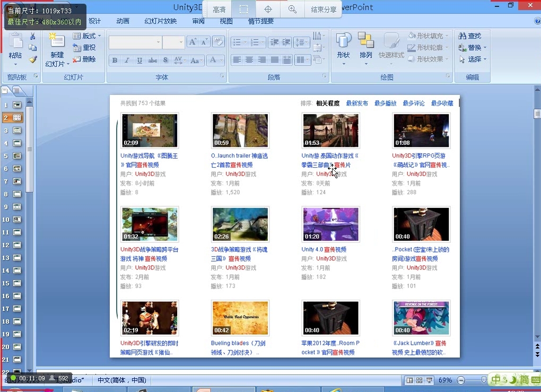Click the Cut scissors icon
Viewport: 541px width, 392px height.
coord(33,36)
